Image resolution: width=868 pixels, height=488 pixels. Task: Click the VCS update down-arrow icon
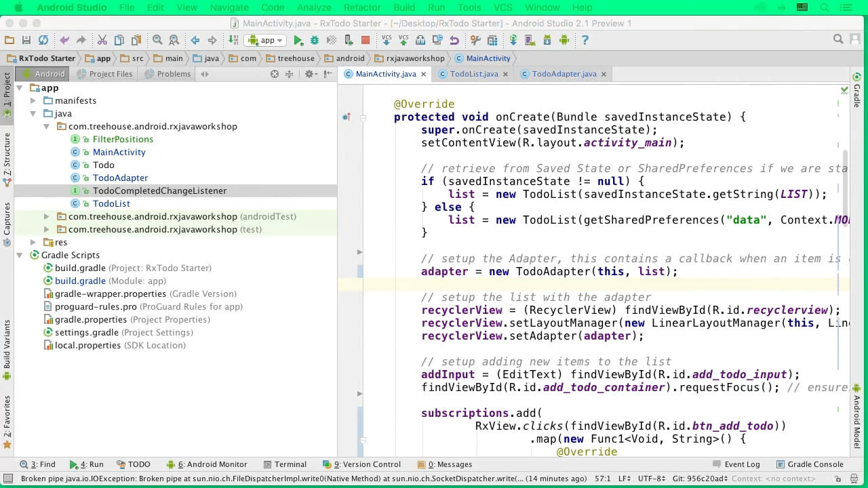pos(387,40)
